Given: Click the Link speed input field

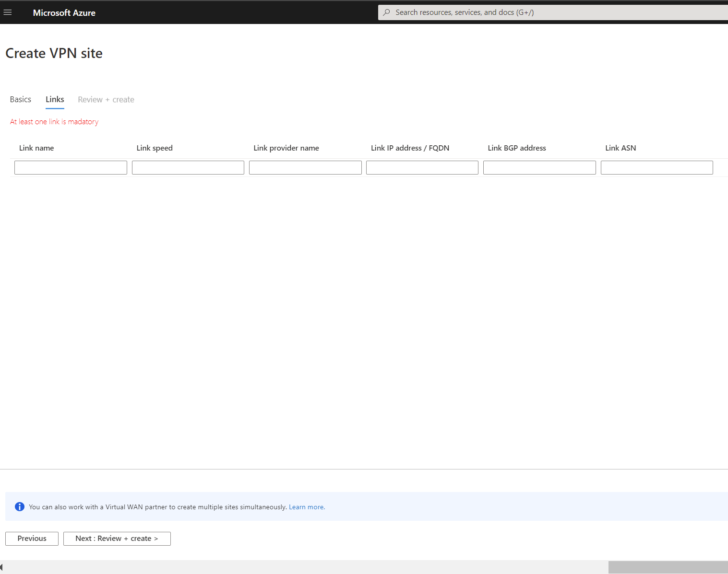Looking at the screenshot, I should point(187,167).
